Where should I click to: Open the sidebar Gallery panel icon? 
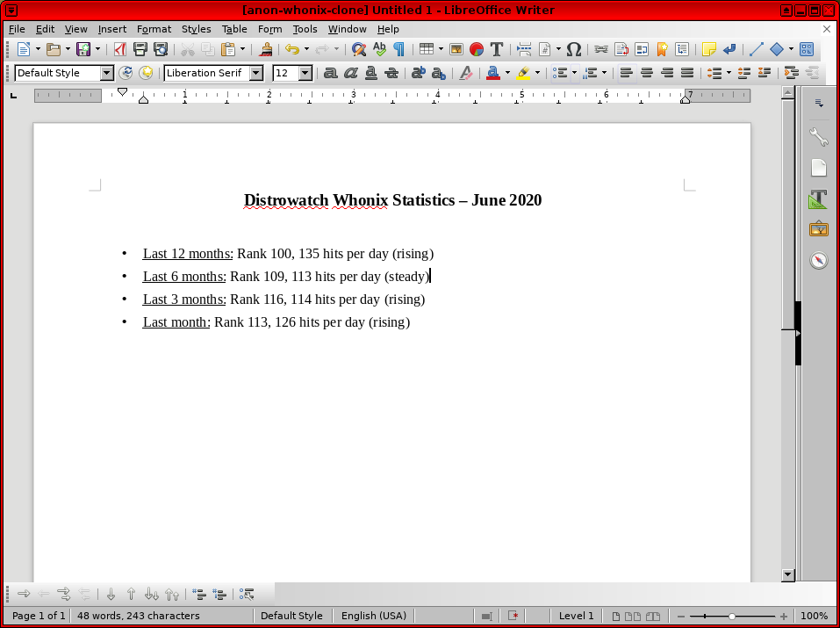point(818,230)
